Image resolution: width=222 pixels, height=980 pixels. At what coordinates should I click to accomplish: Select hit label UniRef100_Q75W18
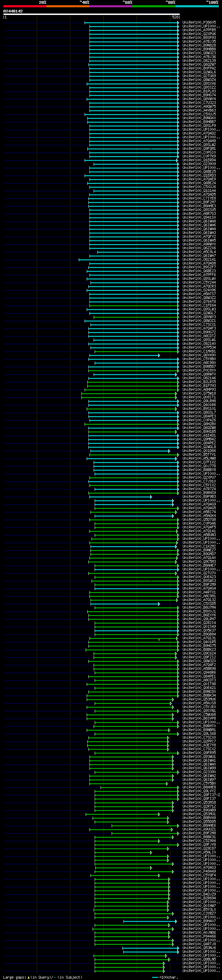199,394
